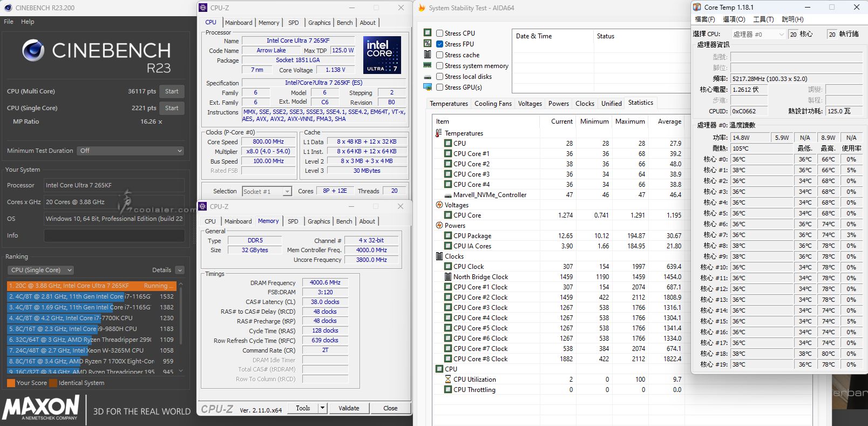Viewport: 868px width, 426px height.
Task: Click the AIDA64 flame icon in title bar
Action: 422,8
